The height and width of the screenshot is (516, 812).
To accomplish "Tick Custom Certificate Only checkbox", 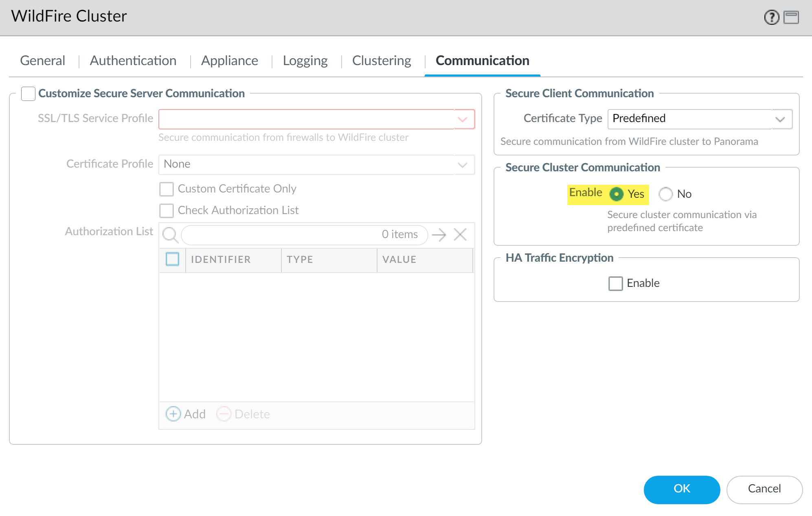I will pyautogui.click(x=167, y=189).
